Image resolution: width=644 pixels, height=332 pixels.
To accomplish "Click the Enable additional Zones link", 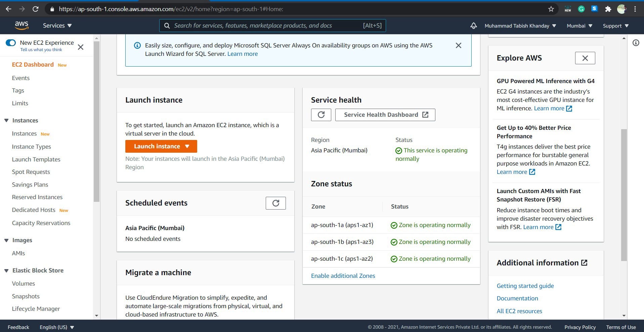I will 343,276.
